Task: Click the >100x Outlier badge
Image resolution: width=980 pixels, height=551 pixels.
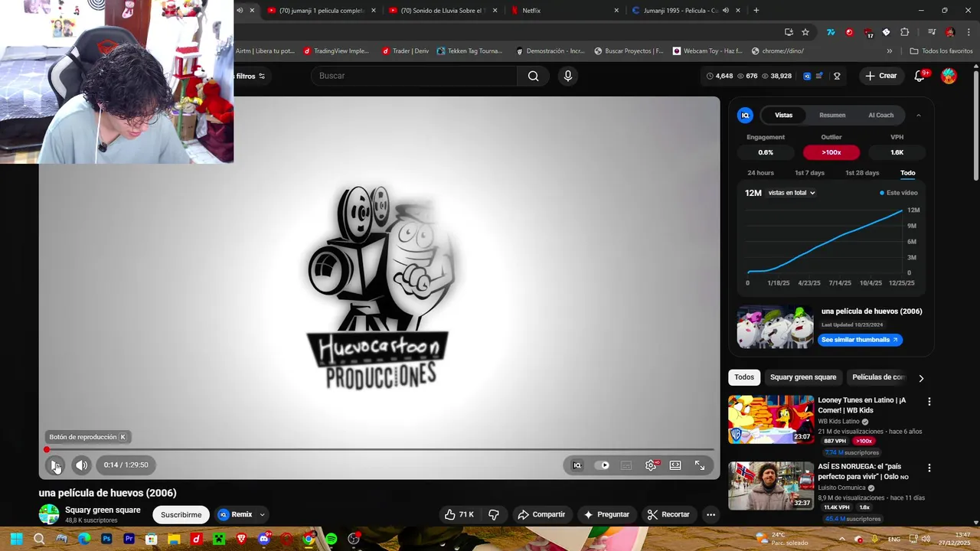Action: coord(831,152)
